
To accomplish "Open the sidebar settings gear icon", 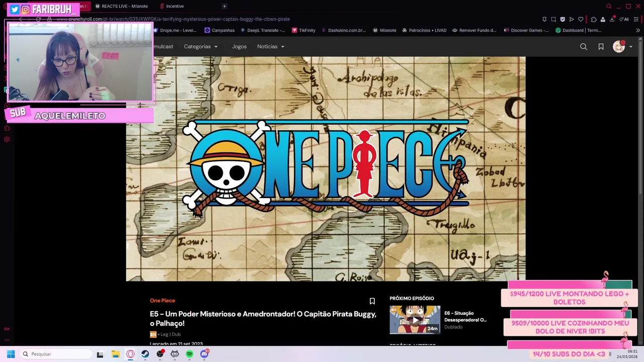I will point(7,139).
